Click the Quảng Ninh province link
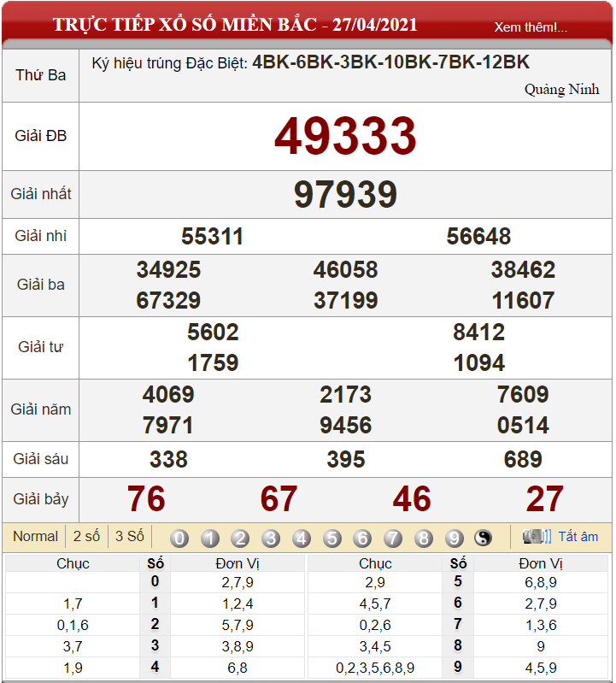 coord(561,90)
